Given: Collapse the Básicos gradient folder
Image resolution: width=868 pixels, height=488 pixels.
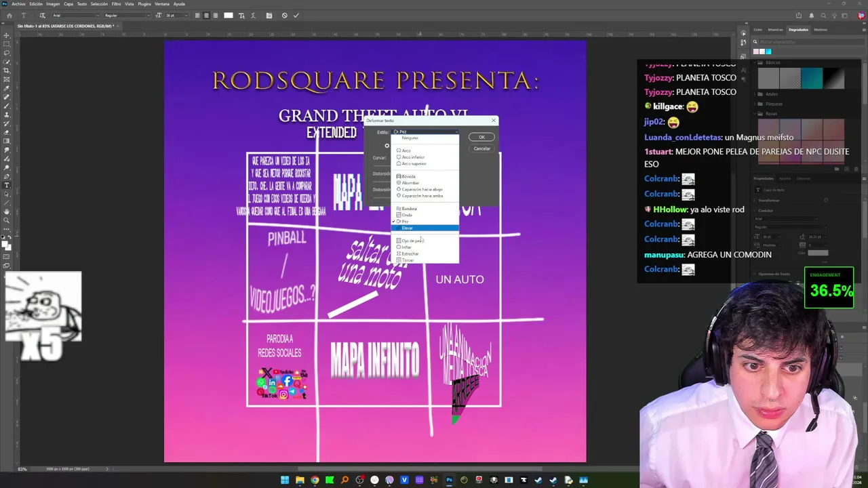Looking at the screenshot, I should tap(756, 62).
